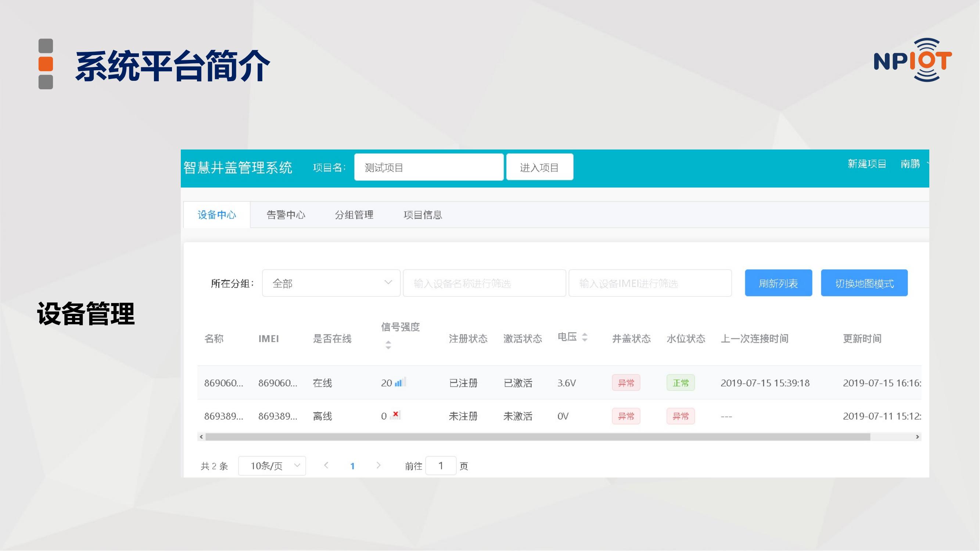Click the 新建项目 link

coord(866,164)
